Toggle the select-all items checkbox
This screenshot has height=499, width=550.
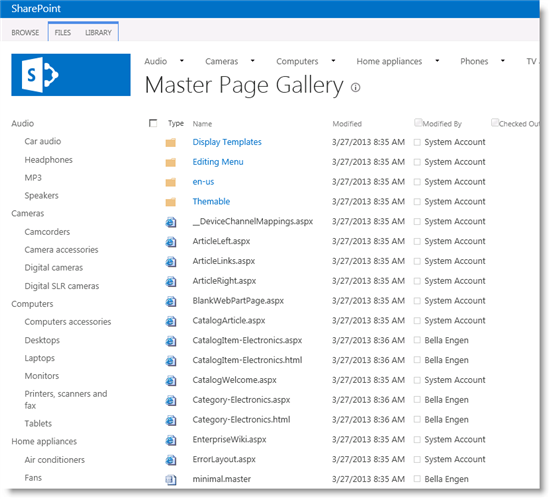153,123
